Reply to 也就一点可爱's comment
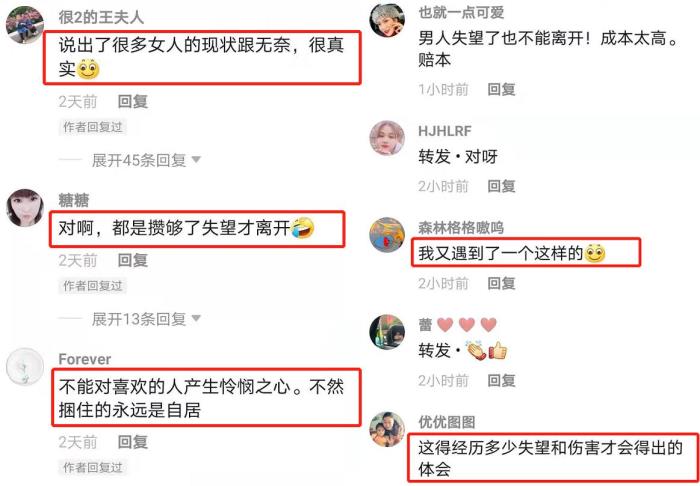The image size is (700, 486). coord(501,90)
